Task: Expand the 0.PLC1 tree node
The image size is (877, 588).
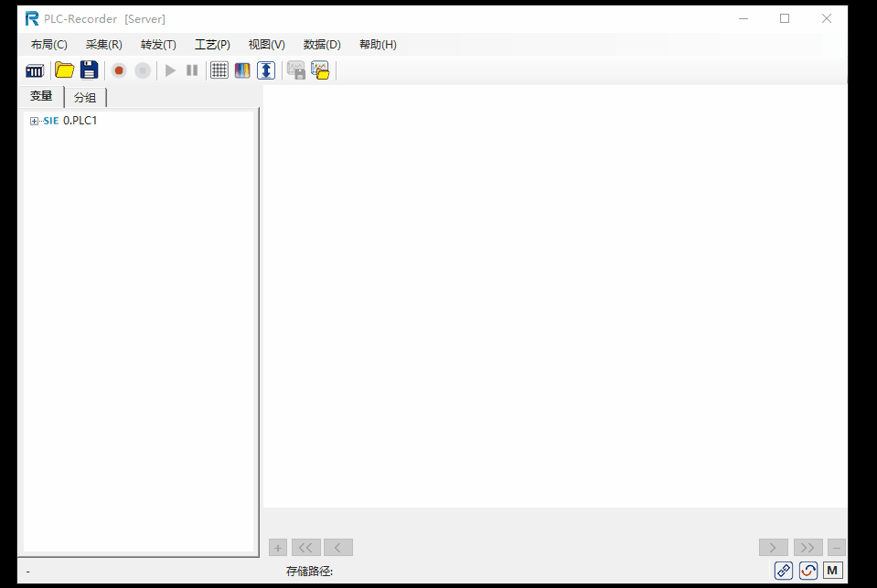Action: [34, 121]
